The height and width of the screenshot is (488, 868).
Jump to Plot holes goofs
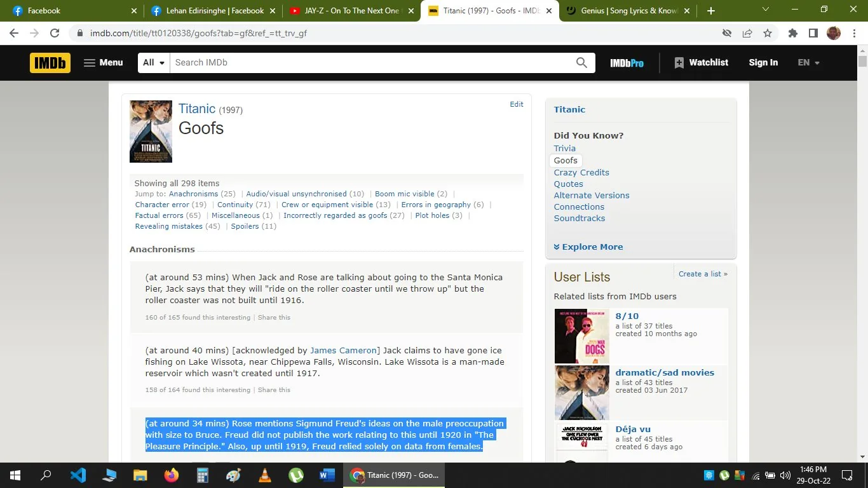tap(432, 215)
